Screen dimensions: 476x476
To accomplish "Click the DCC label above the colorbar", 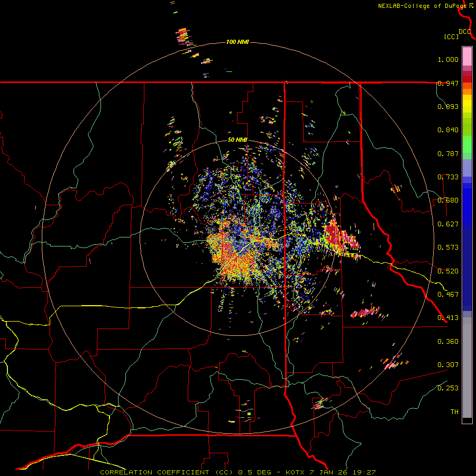I will (x=465, y=32).
